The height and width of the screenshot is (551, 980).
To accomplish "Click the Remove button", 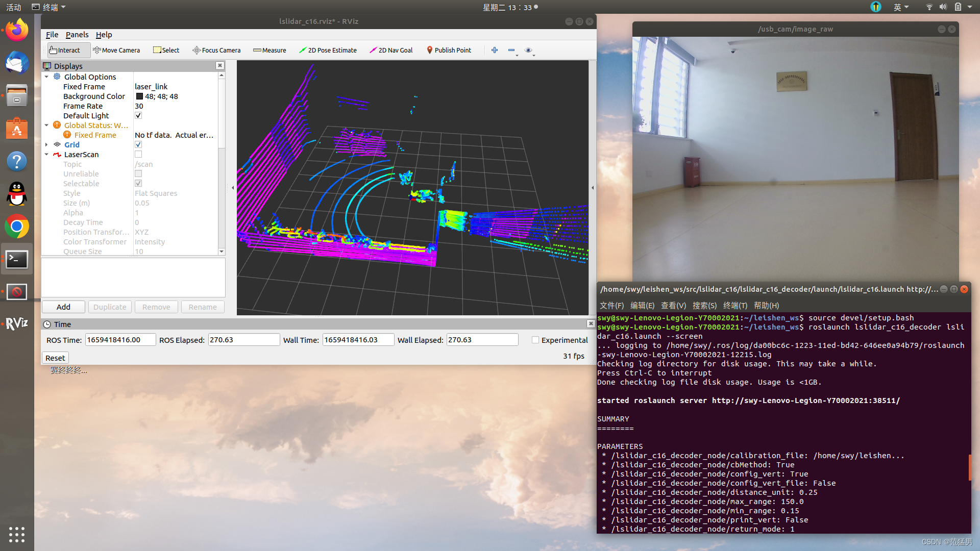I will coord(156,307).
